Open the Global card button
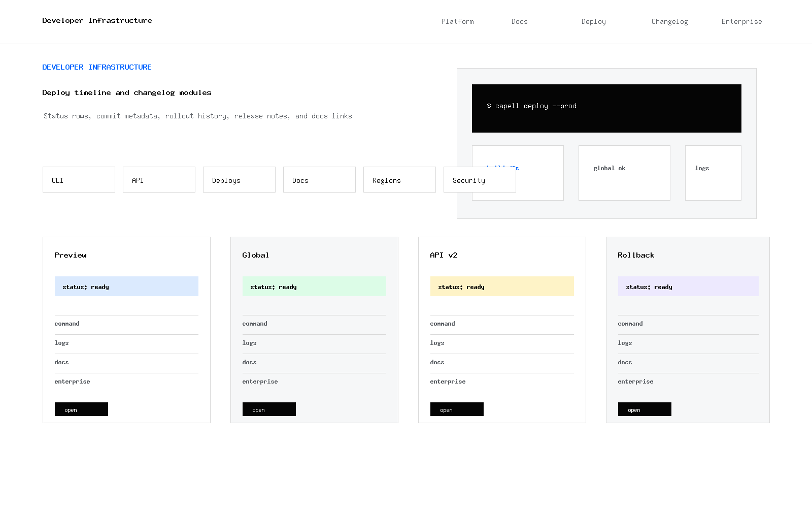The height and width of the screenshot is (508, 812). pos(269,409)
